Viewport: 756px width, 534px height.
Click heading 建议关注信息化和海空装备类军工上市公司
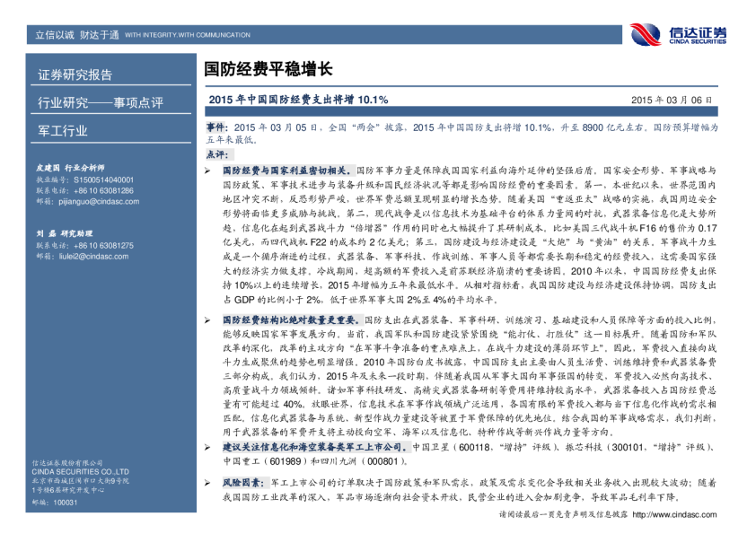pyautogui.click(x=316, y=447)
